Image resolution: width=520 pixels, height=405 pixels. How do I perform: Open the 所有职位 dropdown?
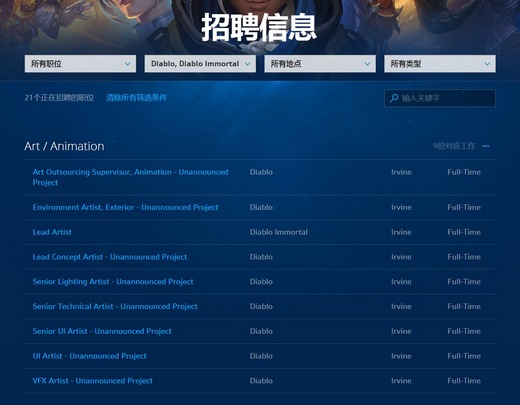click(80, 64)
